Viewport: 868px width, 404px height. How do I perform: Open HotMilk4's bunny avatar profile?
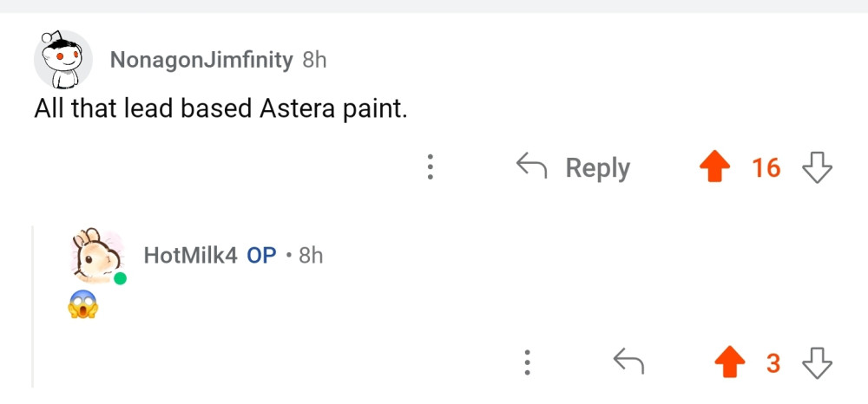click(x=96, y=256)
